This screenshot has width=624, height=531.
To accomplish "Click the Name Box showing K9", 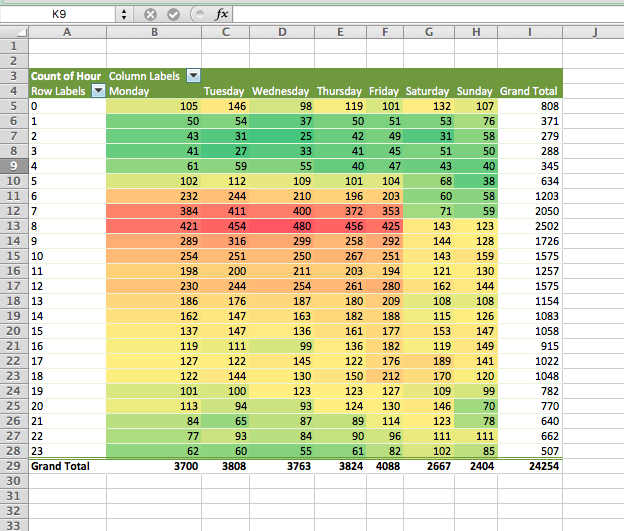I will tap(59, 14).
